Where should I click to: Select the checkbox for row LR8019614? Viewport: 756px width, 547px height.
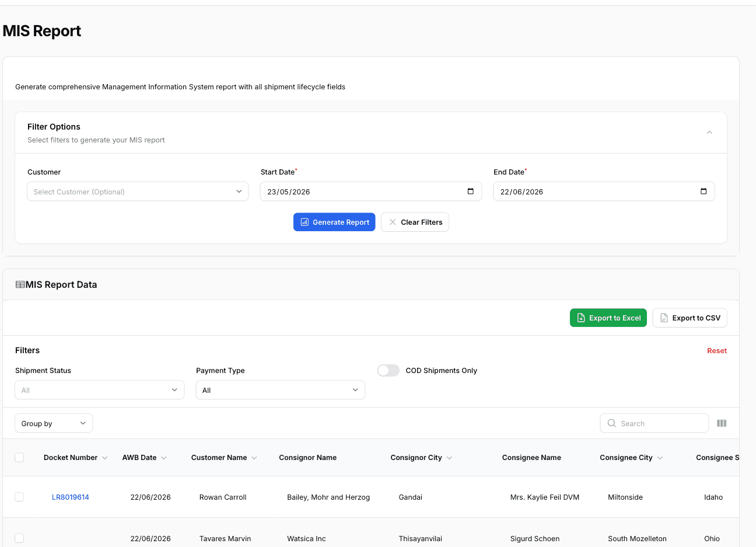tap(19, 497)
